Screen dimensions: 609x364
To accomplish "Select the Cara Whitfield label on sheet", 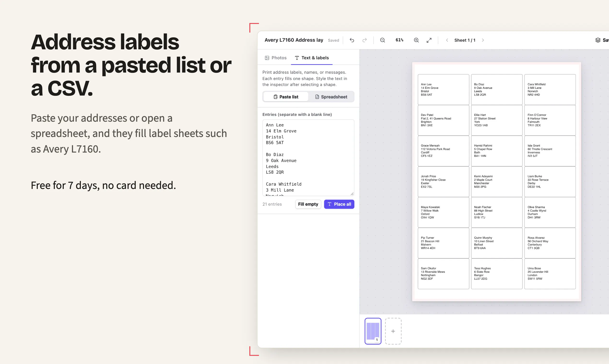I will pos(550,90).
